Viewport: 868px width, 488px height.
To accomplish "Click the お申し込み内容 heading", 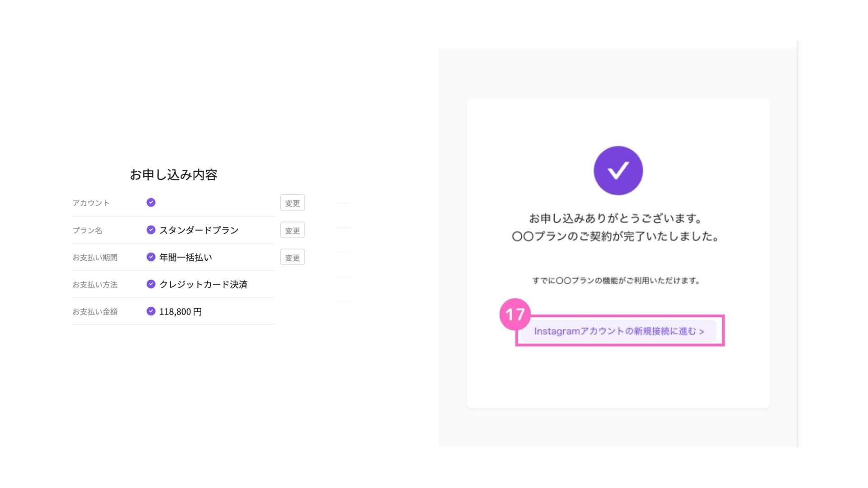I will [x=174, y=175].
